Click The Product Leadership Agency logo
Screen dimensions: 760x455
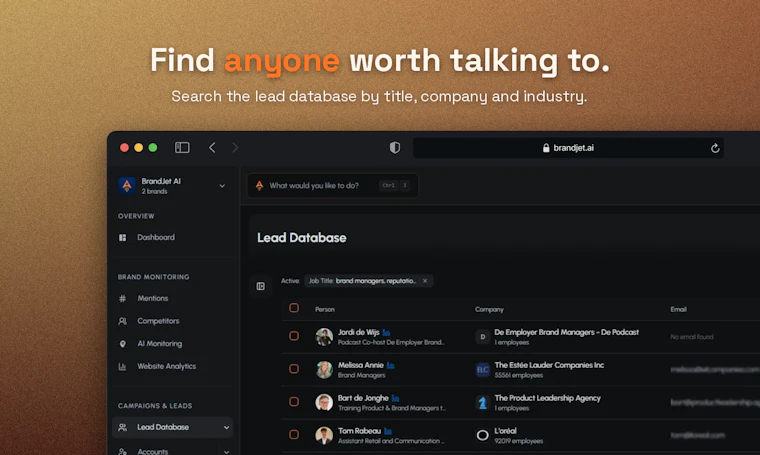point(482,403)
